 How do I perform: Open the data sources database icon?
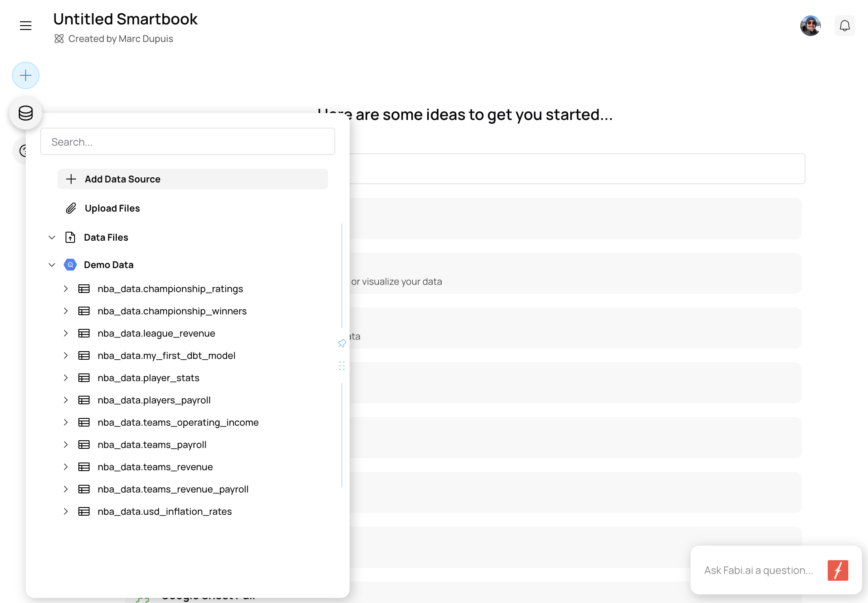[26, 113]
